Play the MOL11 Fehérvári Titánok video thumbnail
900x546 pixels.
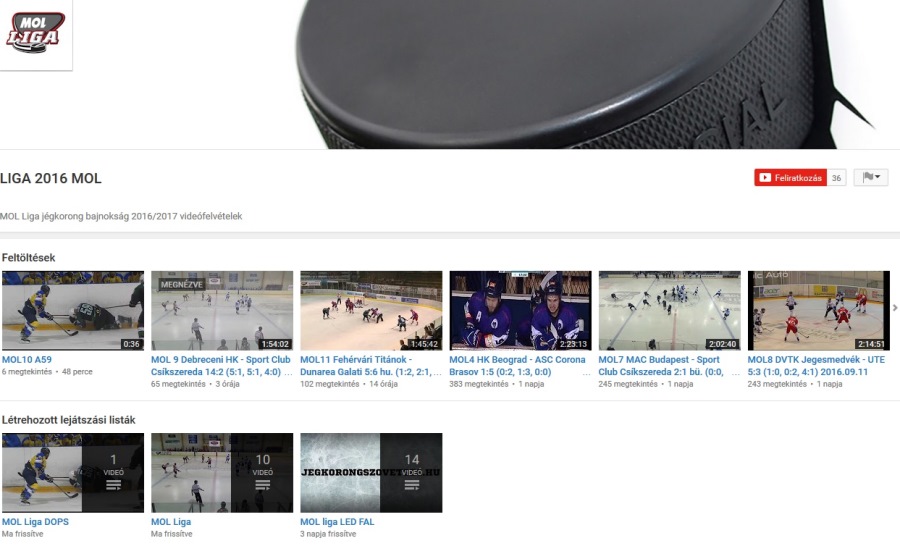coord(371,310)
